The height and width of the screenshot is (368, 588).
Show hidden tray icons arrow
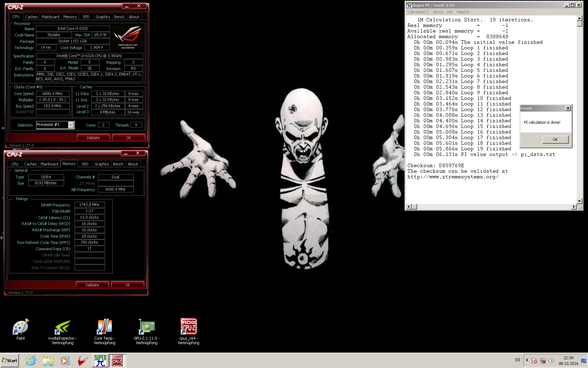coord(527,360)
